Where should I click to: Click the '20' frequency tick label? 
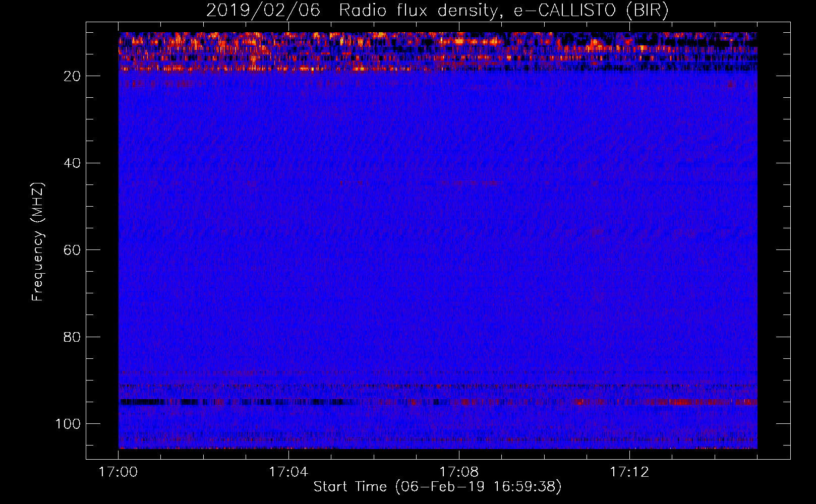click(73, 76)
